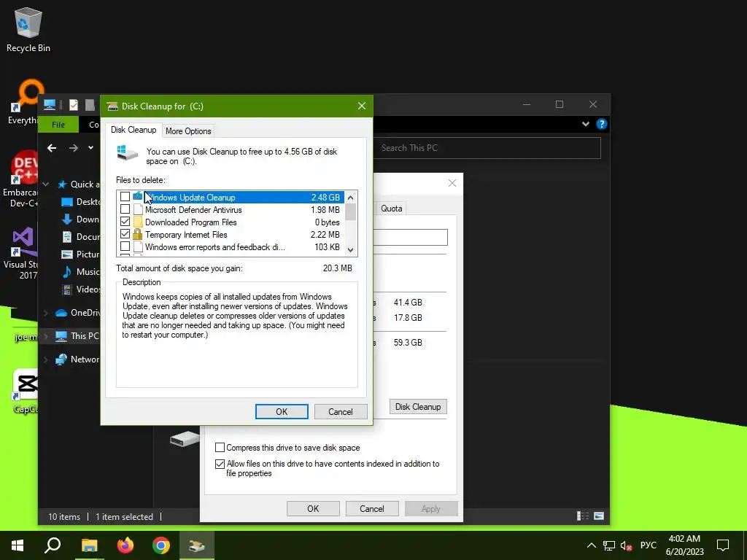Click the Disk Cleanup button in Properties
The image size is (747, 560).
tap(418, 407)
